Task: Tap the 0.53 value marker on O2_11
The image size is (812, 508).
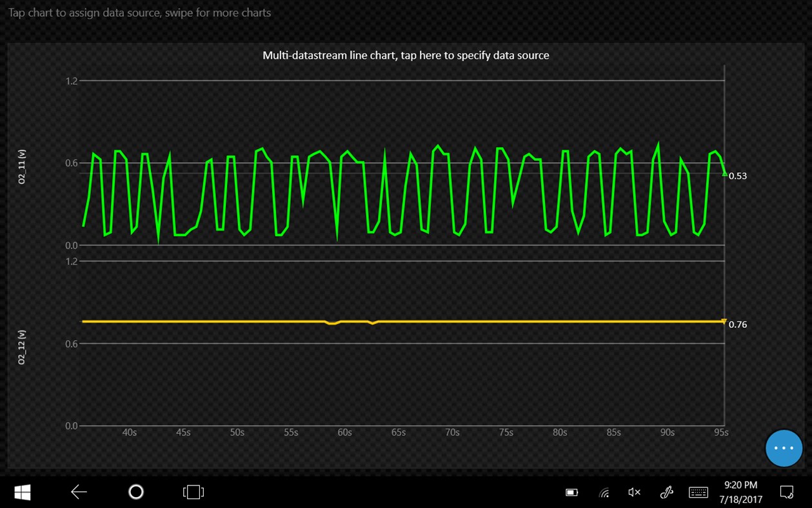Action: tap(737, 176)
